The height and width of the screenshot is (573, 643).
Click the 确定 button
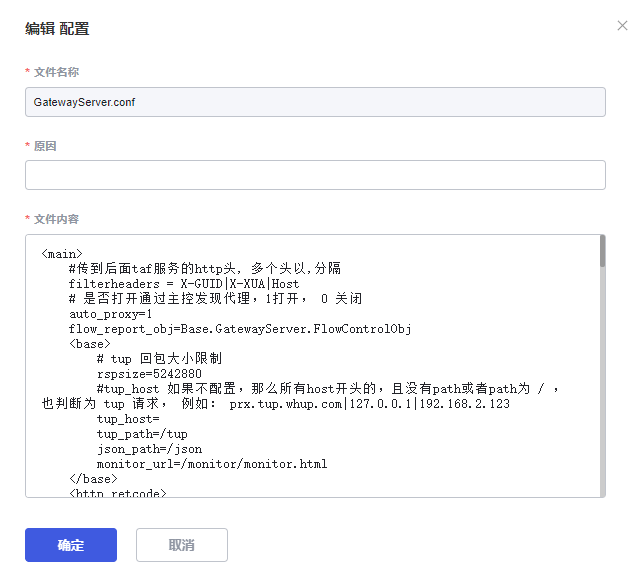point(71,545)
